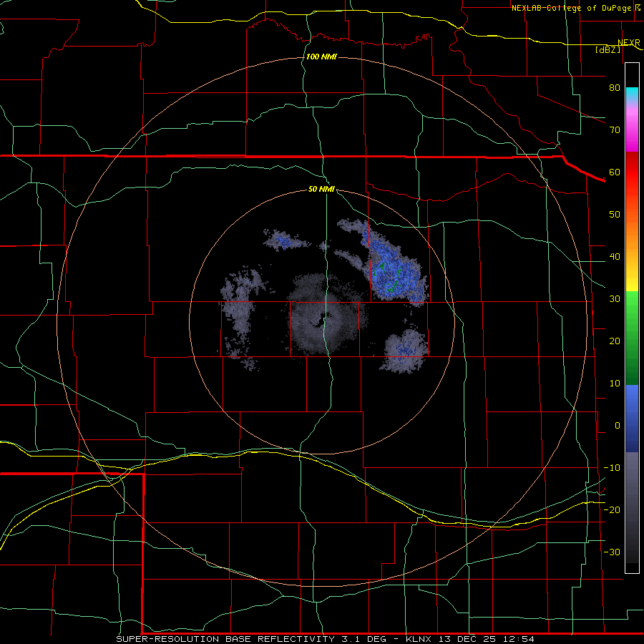Click the green section of color bar
644x644 pixels.
(x=632, y=338)
